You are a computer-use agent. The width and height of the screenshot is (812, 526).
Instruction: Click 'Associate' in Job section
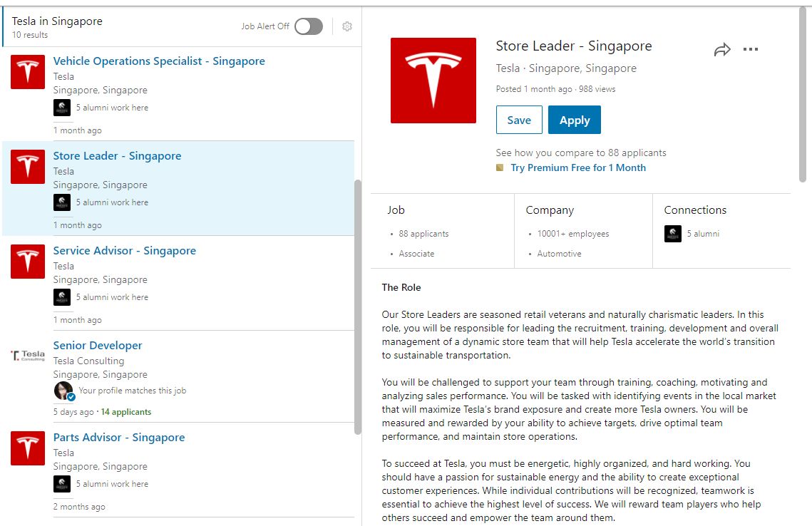tap(416, 254)
